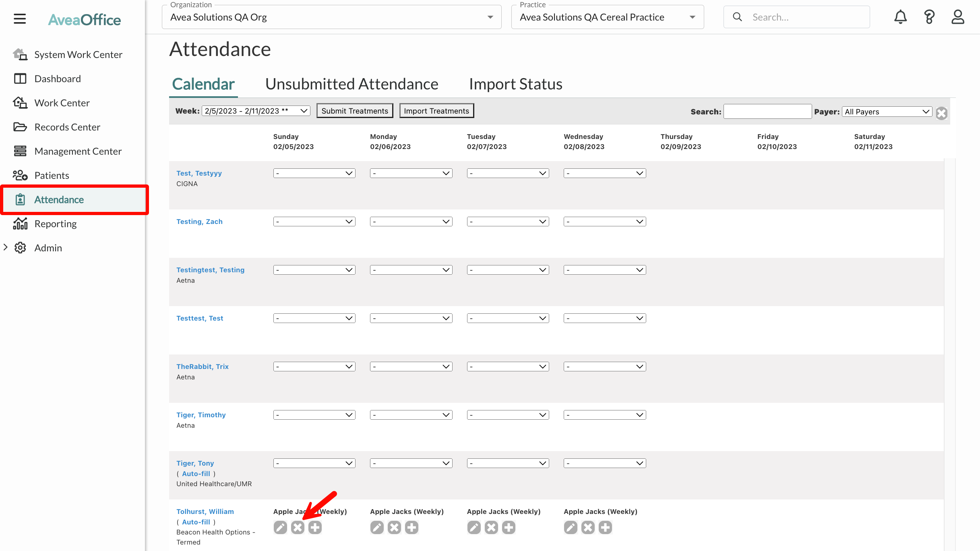Add a treatment on Tolhurst's Tuesday
This screenshot has height=551, width=980.
pos(509,527)
